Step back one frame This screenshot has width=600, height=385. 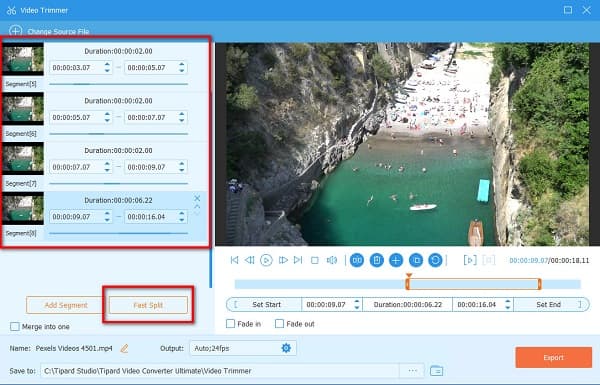(249, 260)
